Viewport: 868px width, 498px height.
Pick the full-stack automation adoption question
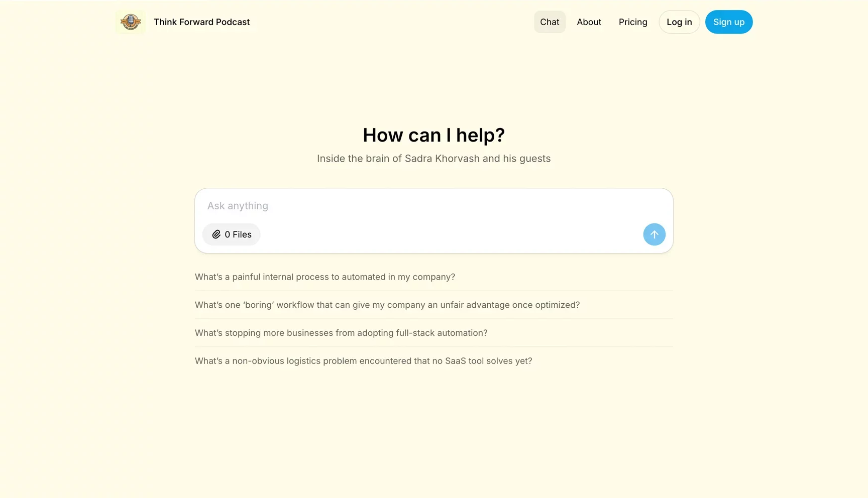[341, 333]
